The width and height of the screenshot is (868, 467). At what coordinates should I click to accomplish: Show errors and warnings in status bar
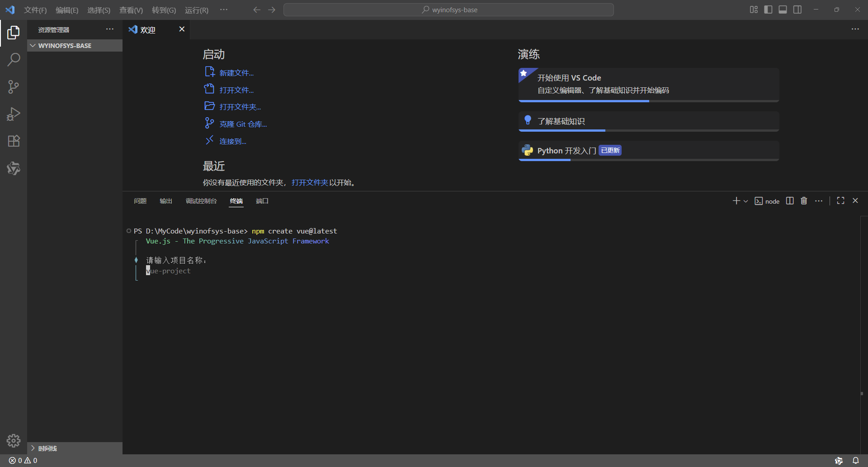(x=23, y=460)
